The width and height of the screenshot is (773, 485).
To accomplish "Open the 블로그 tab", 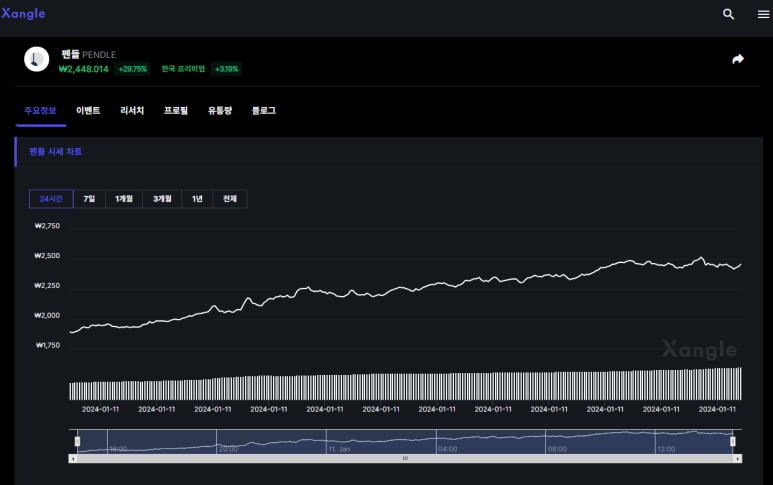I will tap(264, 110).
